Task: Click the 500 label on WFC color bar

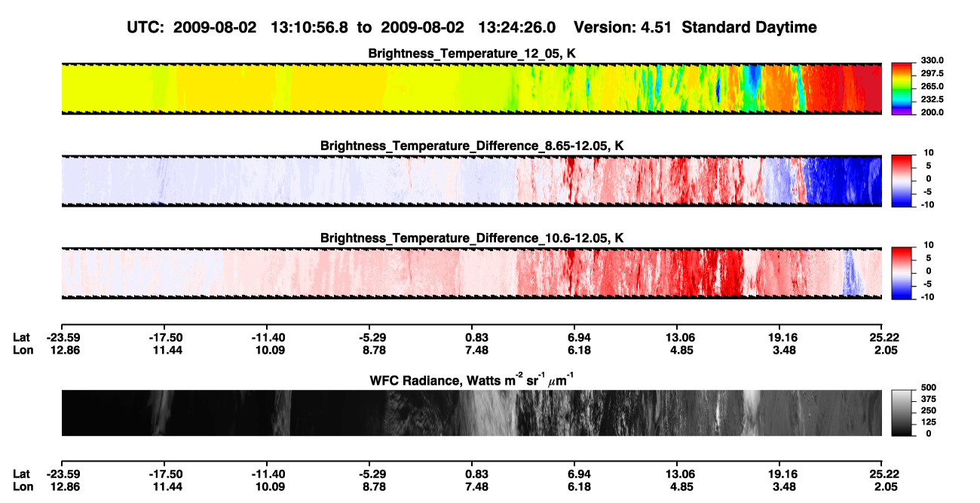Action: pos(927,388)
